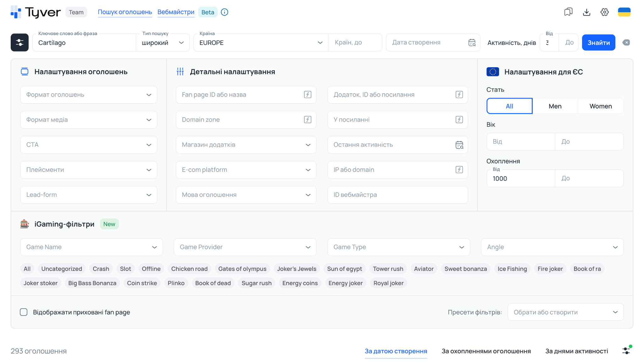Sort by За охопленнями оголошення
This screenshot has height=362, width=644.
[486, 351]
